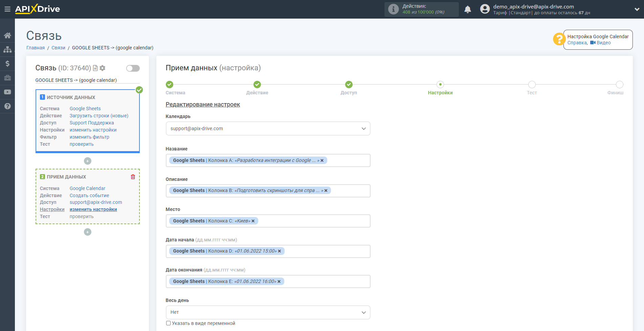Toggle the connection on/off switch
The height and width of the screenshot is (331, 644).
click(x=133, y=68)
